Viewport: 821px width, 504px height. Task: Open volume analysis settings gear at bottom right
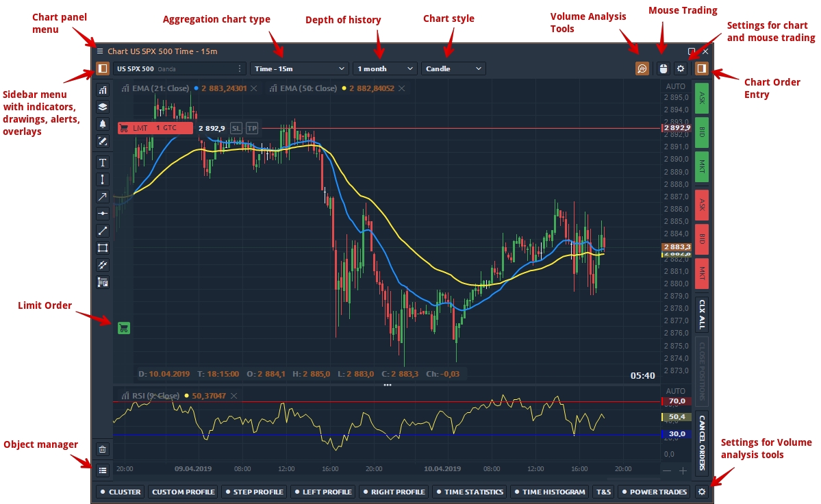point(700,492)
